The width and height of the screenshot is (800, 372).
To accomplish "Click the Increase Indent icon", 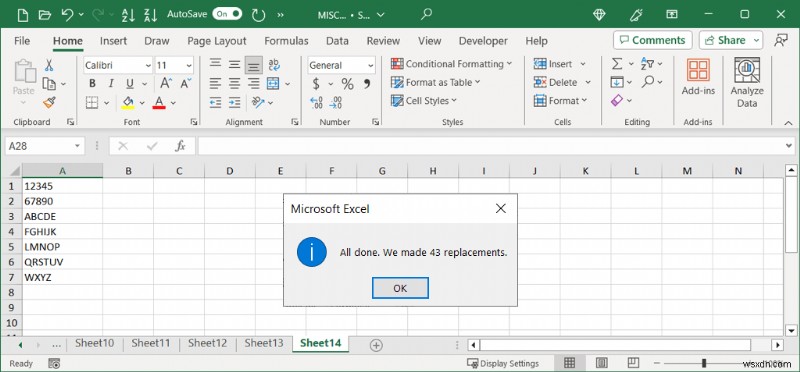I will [x=234, y=103].
